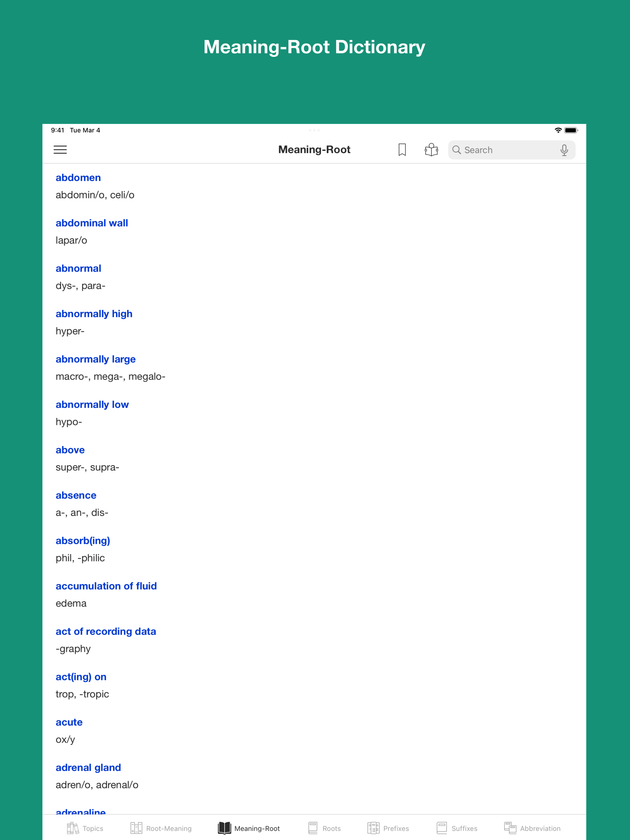Image resolution: width=630 pixels, height=840 pixels.
Task: Tap the bookmark icon
Action: [x=402, y=150]
